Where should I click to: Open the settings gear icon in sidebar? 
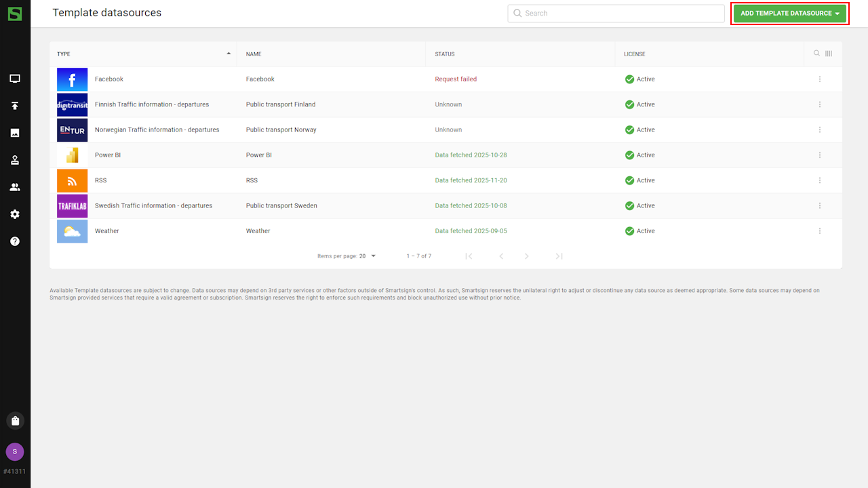coord(15,214)
